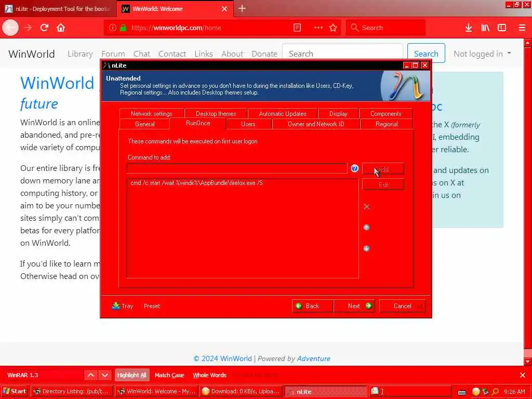Click the Firefox home icon
This screenshot has width=532, height=399.
point(61,28)
